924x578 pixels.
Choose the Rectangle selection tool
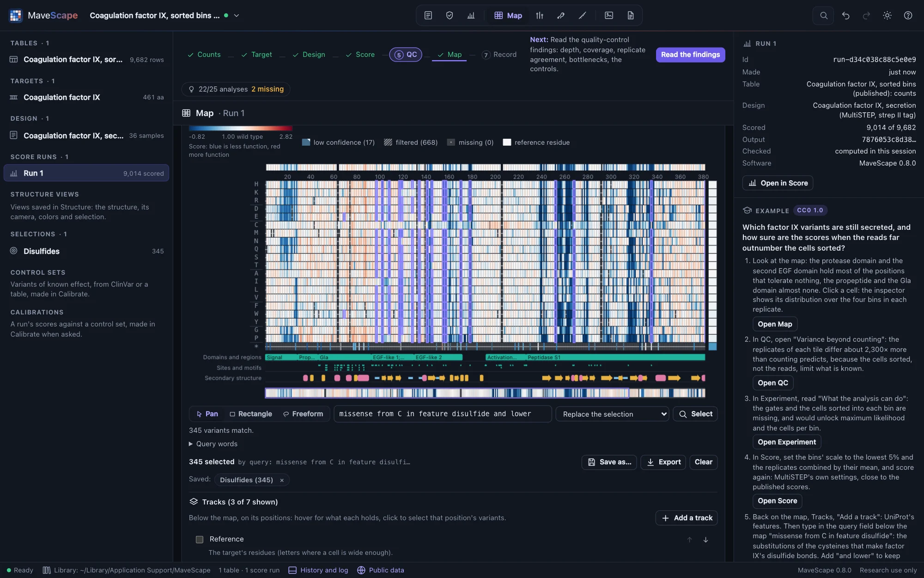(x=251, y=414)
